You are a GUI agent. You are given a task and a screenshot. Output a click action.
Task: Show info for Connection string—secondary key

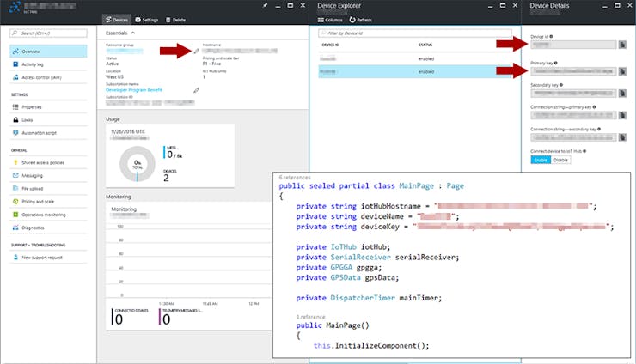[x=599, y=129]
